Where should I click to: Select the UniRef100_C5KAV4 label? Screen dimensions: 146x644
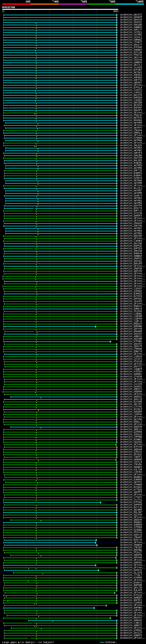point(131,130)
